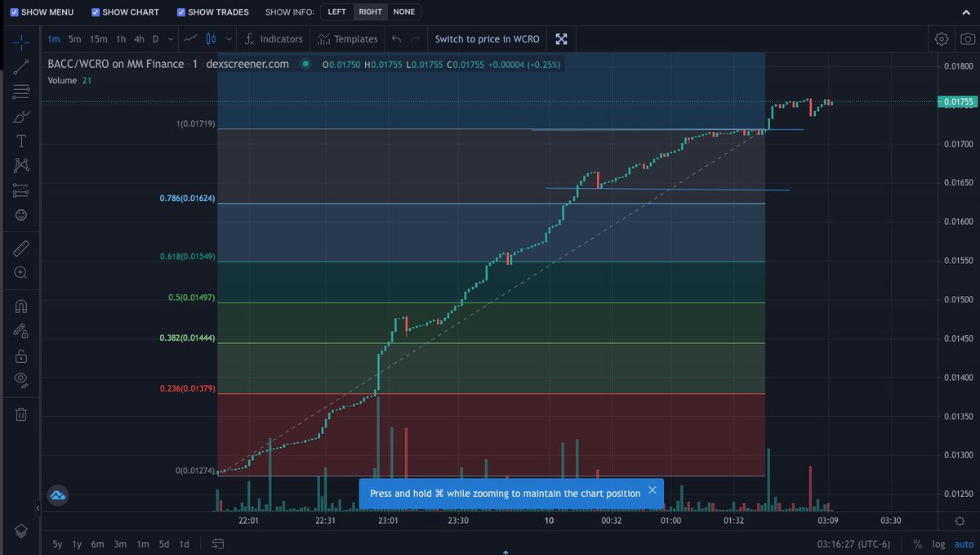Screen dimensions: 980x555
Task: Open the price scale settings icon
Action: point(960,521)
